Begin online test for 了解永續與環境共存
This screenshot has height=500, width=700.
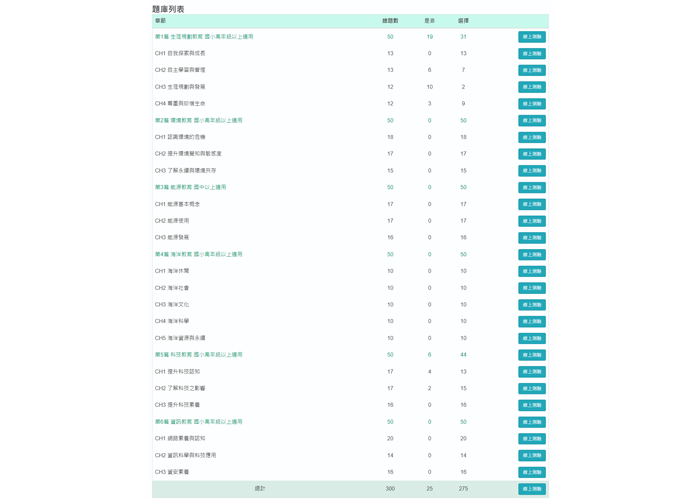coord(531,171)
